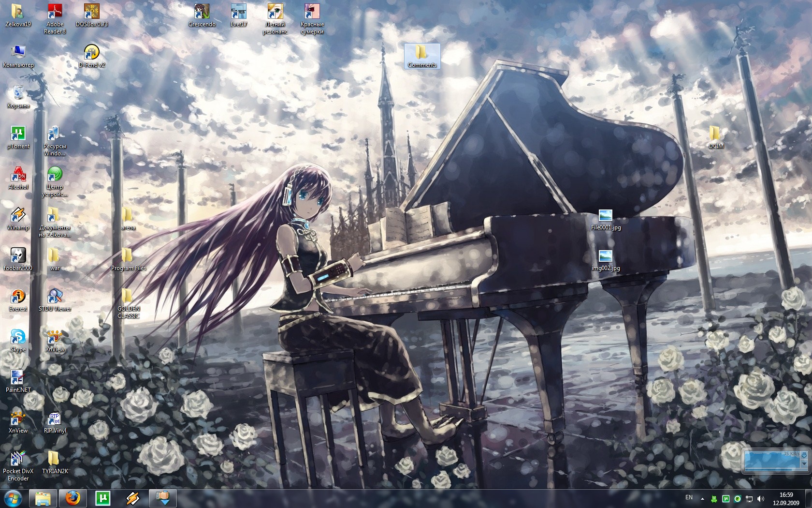Select the D-Fend v2 shortcut
This screenshot has width=812, height=508.
(91, 56)
